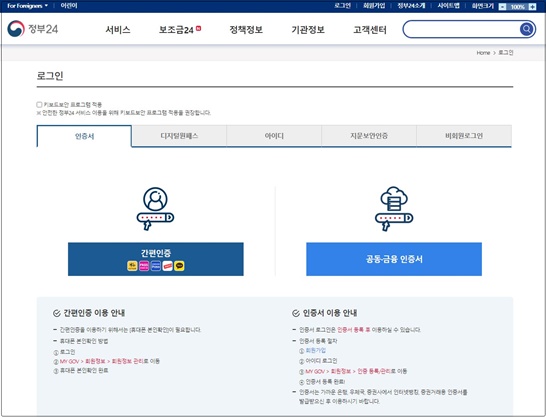This screenshot has width=546, height=417.
Task: Click the KakaoTalk yellow icon in 간편인증
Action: (179, 266)
